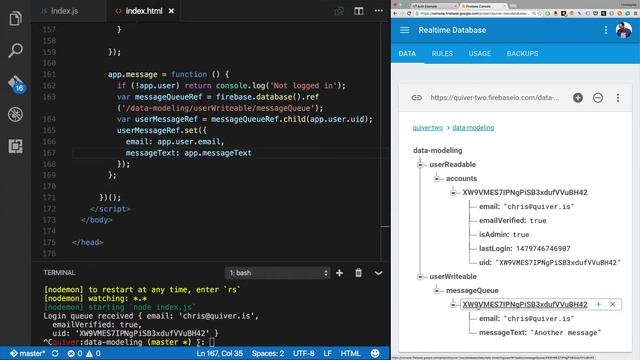
Task: Open changes icon in editor title bar
Action: point(339,11)
